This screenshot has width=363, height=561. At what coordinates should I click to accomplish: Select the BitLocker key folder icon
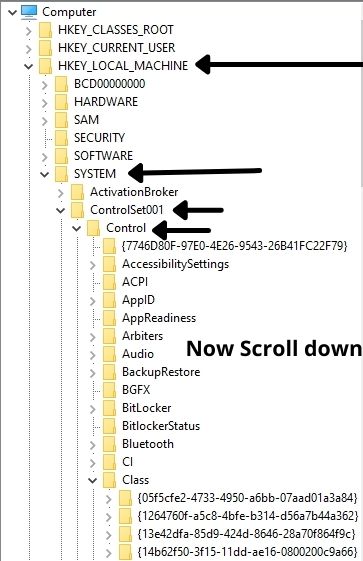click(x=109, y=408)
